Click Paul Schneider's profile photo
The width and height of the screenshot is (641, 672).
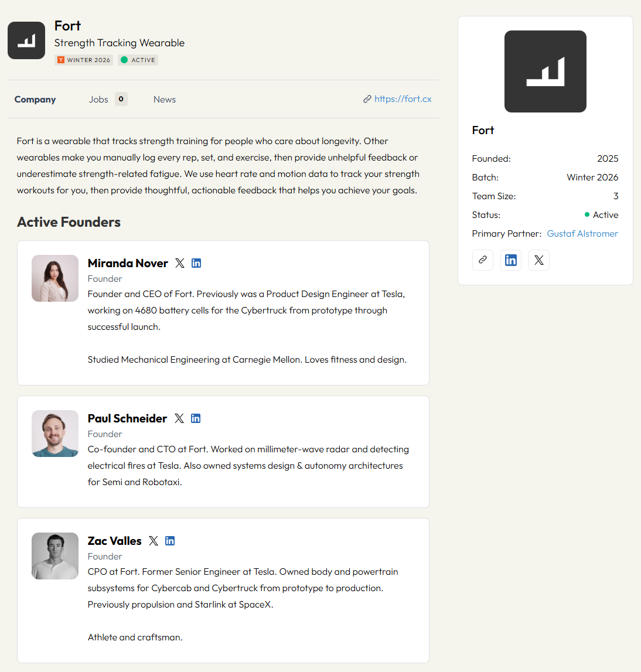point(55,434)
